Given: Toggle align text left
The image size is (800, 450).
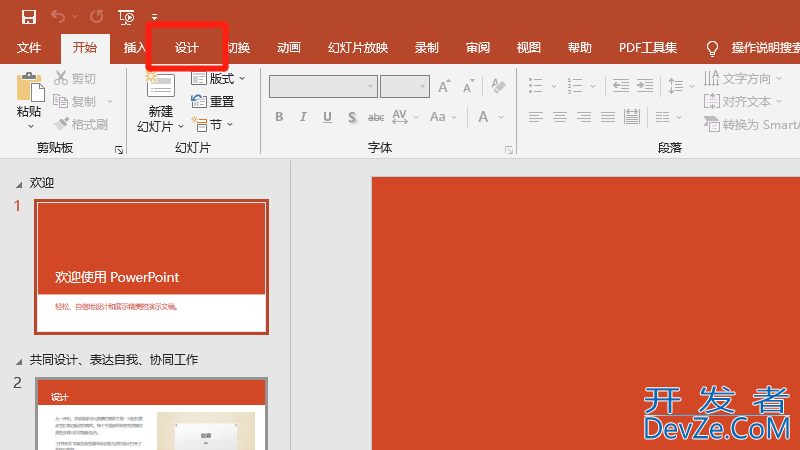Looking at the screenshot, I should (x=535, y=117).
